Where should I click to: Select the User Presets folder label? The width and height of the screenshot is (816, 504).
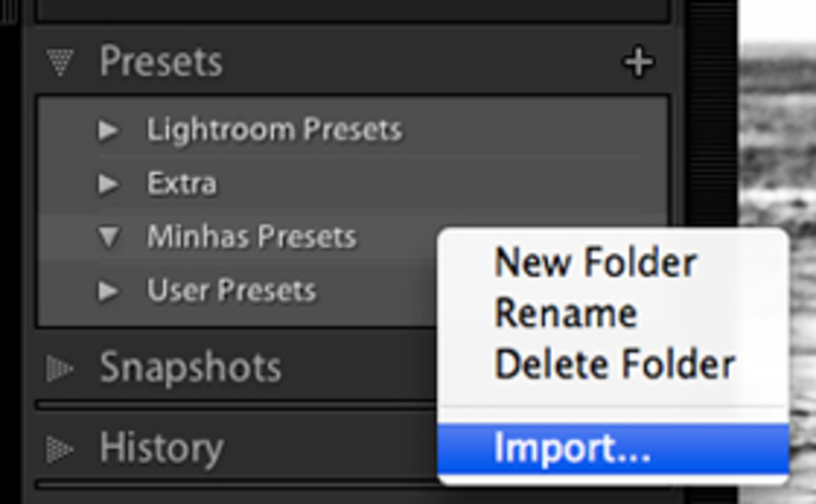(x=231, y=291)
